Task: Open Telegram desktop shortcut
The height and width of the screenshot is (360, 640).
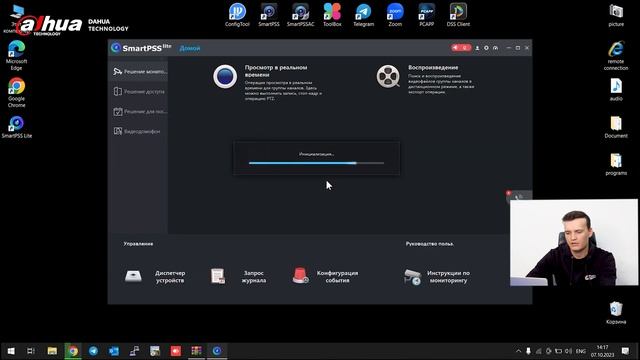Action: click(363, 15)
